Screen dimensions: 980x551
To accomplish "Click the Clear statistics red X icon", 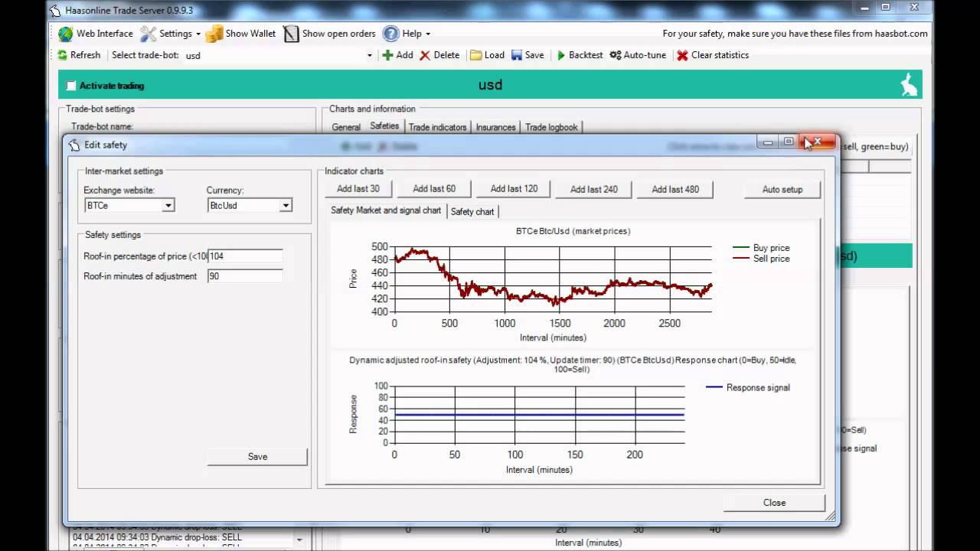I will (x=682, y=55).
